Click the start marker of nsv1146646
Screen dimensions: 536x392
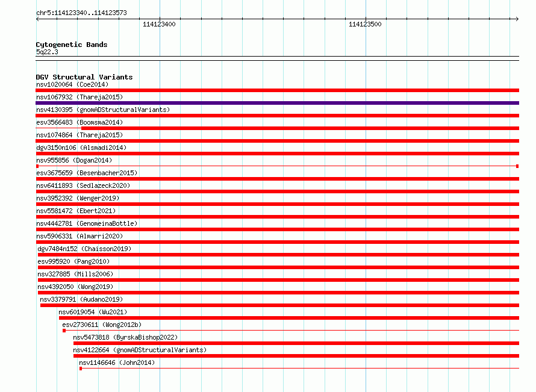tap(81, 369)
